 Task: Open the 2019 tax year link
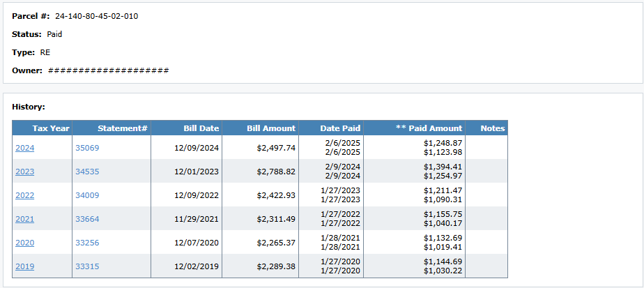coord(24,266)
